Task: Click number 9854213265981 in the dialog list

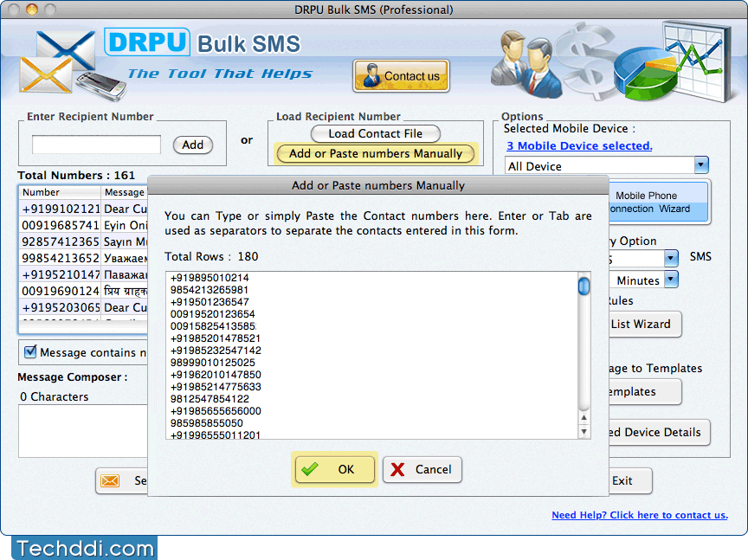Action: coord(209,290)
